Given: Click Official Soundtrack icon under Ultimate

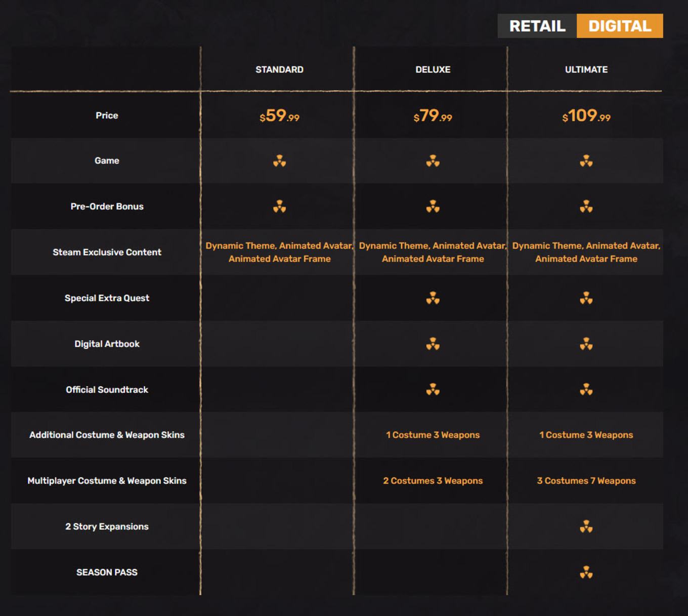Looking at the screenshot, I should (586, 389).
